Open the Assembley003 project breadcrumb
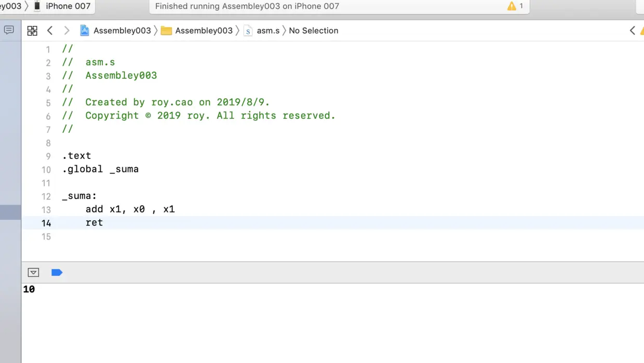The height and width of the screenshot is (363, 644). [122, 31]
